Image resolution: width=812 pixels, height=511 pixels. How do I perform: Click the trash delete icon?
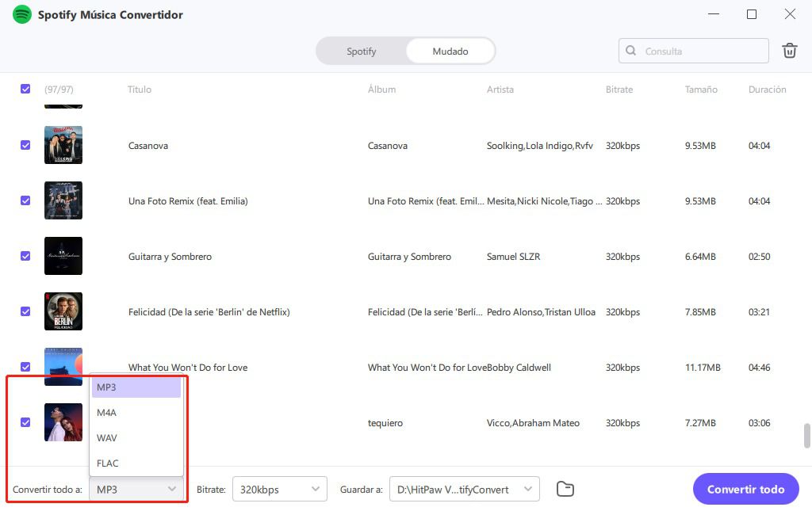(789, 51)
